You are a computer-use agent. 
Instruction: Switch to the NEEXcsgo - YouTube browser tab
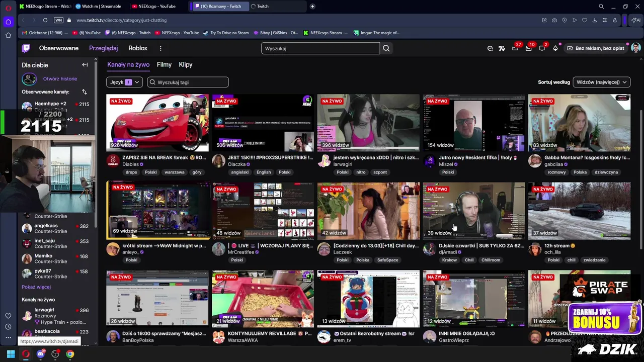(x=157, y=7)
